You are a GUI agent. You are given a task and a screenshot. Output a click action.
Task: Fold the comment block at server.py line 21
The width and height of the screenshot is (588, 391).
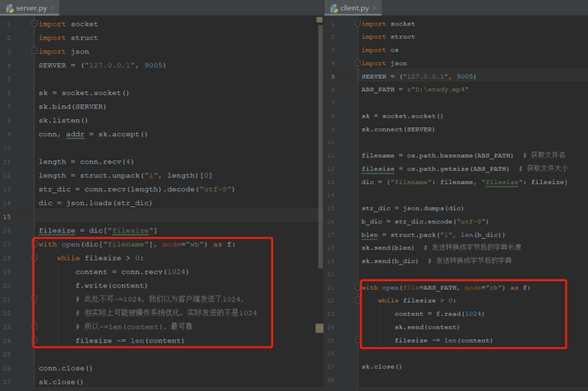(x=35, y=299)
